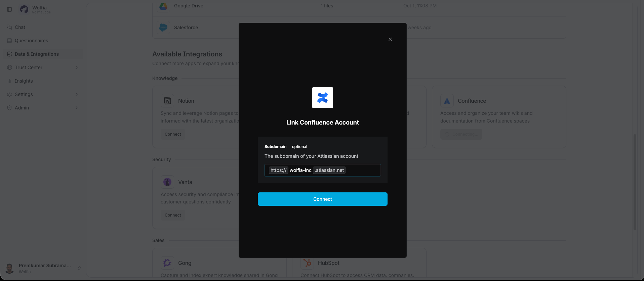
Task: Click the Confluence logo in the dialog
Action: click(323, 98)
